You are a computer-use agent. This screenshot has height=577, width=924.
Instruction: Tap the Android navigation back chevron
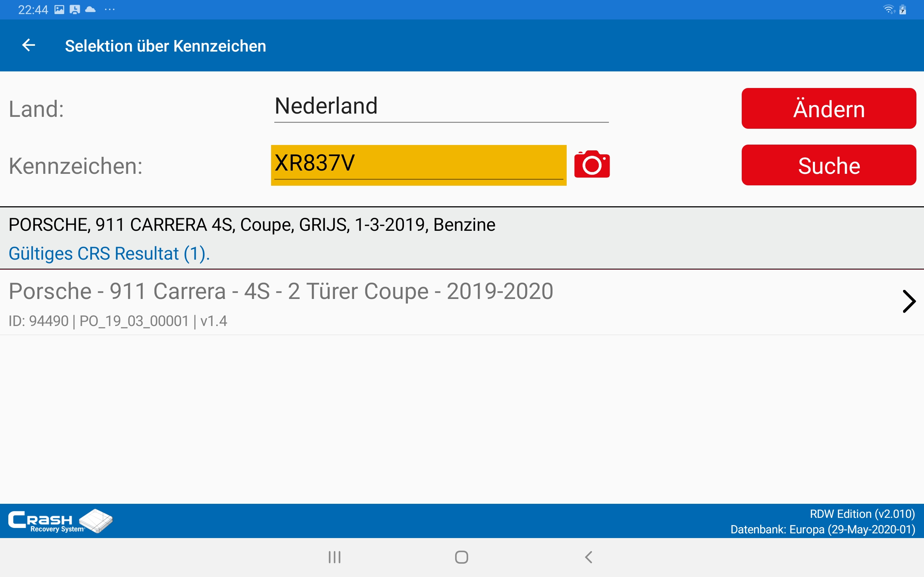pos(588,557)
